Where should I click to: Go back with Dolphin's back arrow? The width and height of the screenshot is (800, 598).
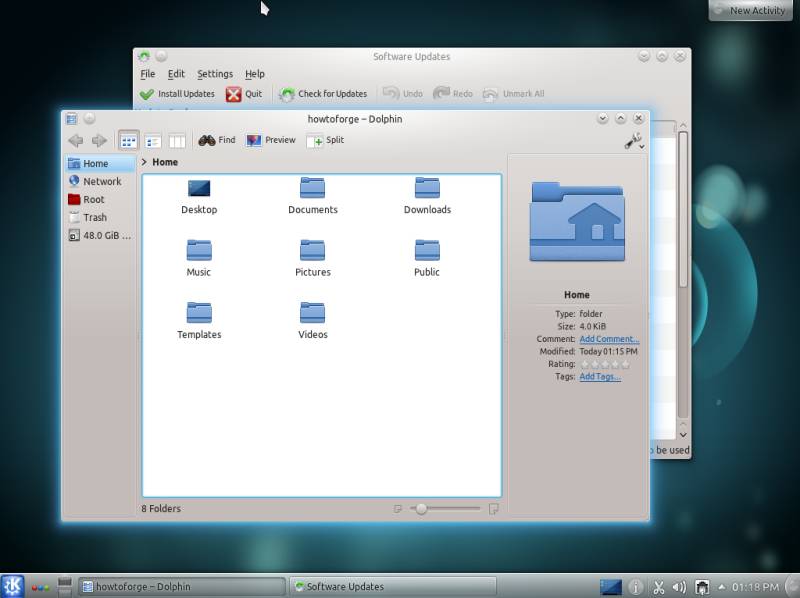click(x=76, y=140)
